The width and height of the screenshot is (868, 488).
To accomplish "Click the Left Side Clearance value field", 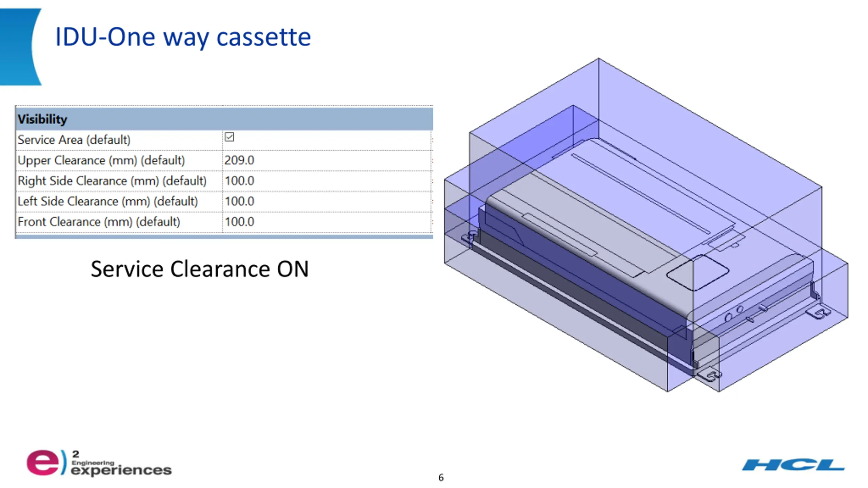I will [327, 202].
